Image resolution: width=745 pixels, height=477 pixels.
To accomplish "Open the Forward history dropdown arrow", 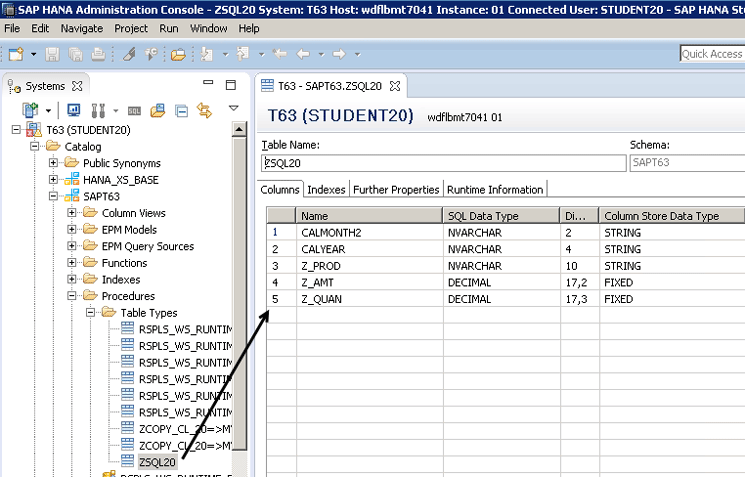I will pos(357,54).
